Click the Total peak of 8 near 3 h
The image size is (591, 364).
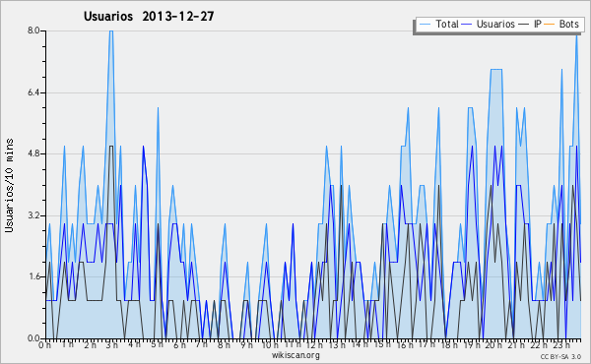[110, 30]
